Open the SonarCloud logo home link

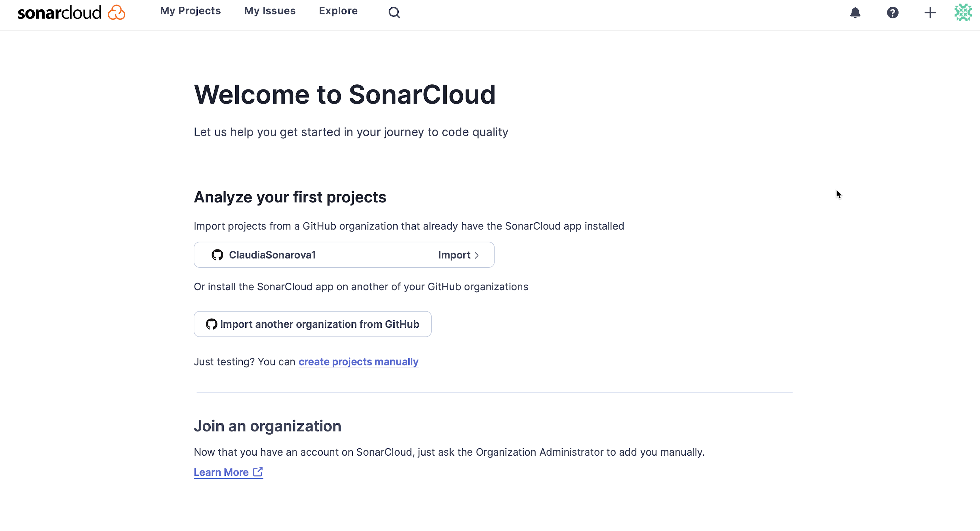(x=71, y=12)
